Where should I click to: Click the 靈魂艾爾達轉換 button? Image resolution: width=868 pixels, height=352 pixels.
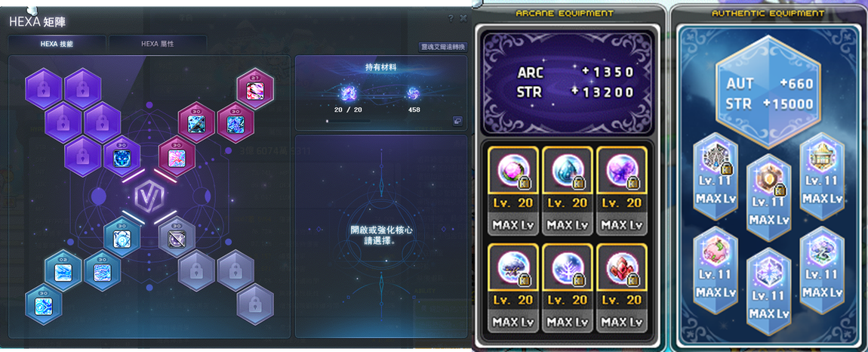pyautogui.click(x=443, y=47)
